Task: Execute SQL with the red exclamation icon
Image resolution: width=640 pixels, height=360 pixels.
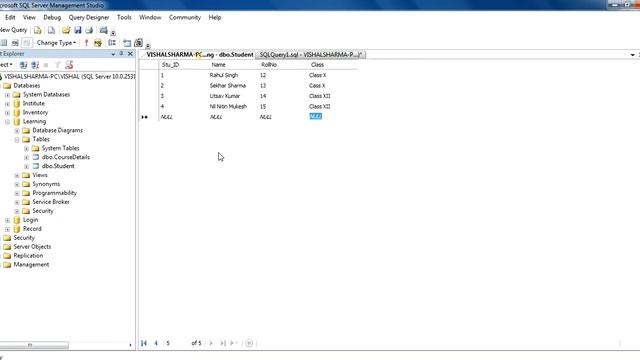Action: coord(86,42)
